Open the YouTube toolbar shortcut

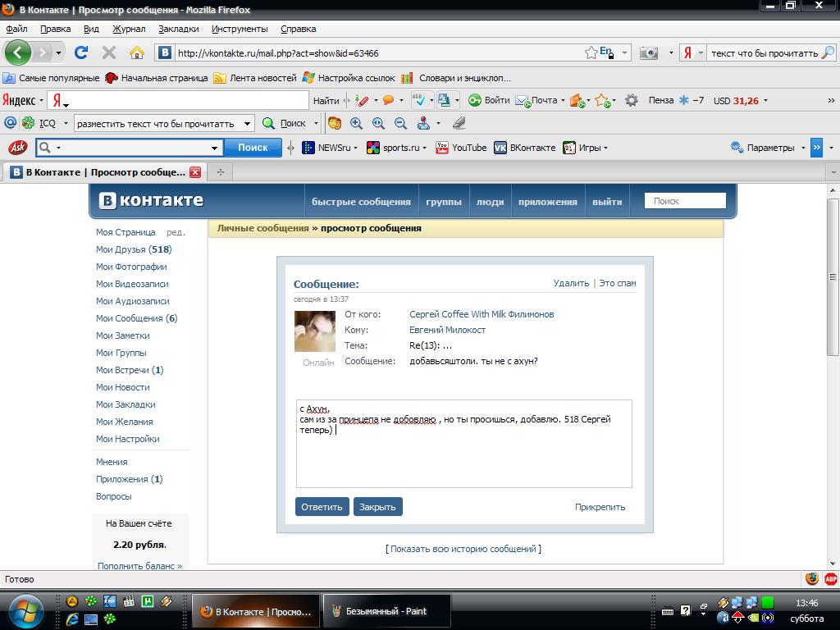[461, 148]
